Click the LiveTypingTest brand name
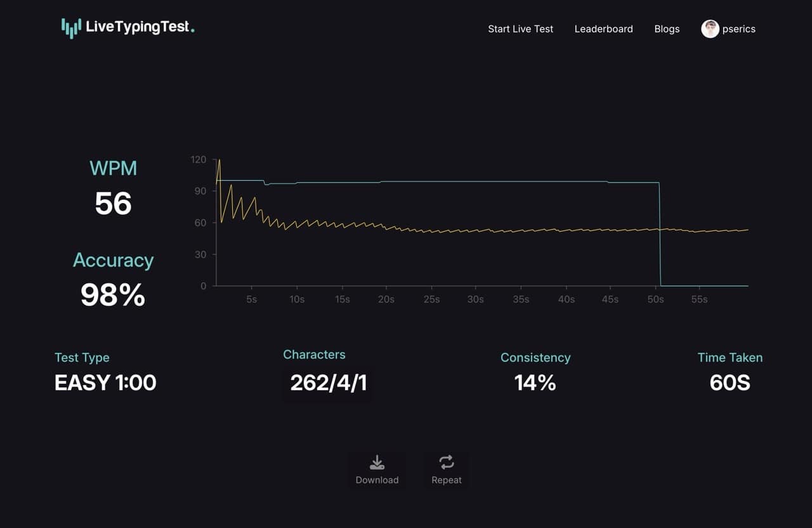This screenshot has width=812, height=528. 140,27
